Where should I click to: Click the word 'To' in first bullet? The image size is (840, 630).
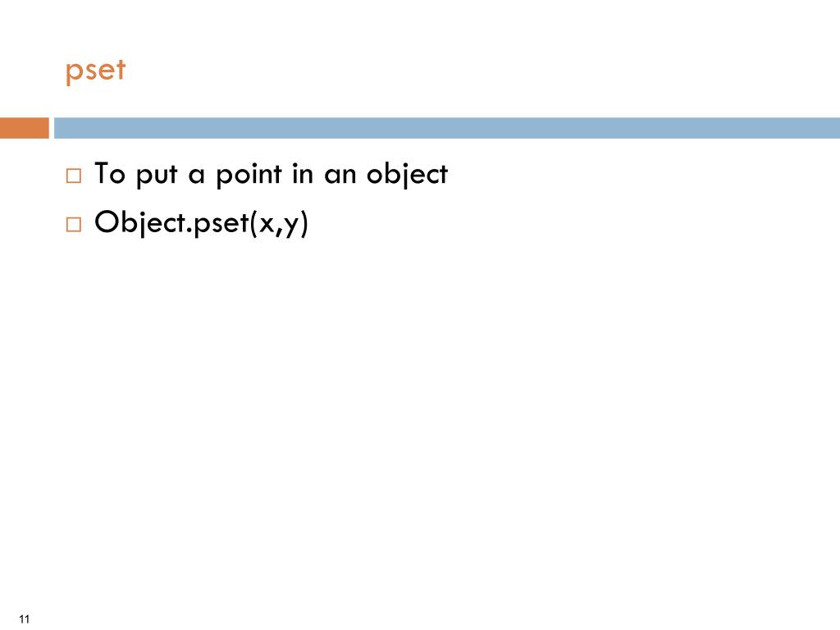pos(110,174)
